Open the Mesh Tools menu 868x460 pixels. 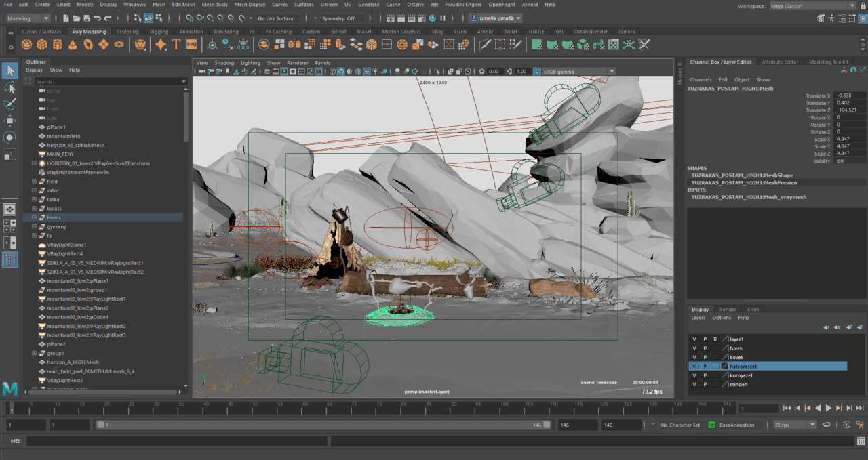[x=214, y=5]
